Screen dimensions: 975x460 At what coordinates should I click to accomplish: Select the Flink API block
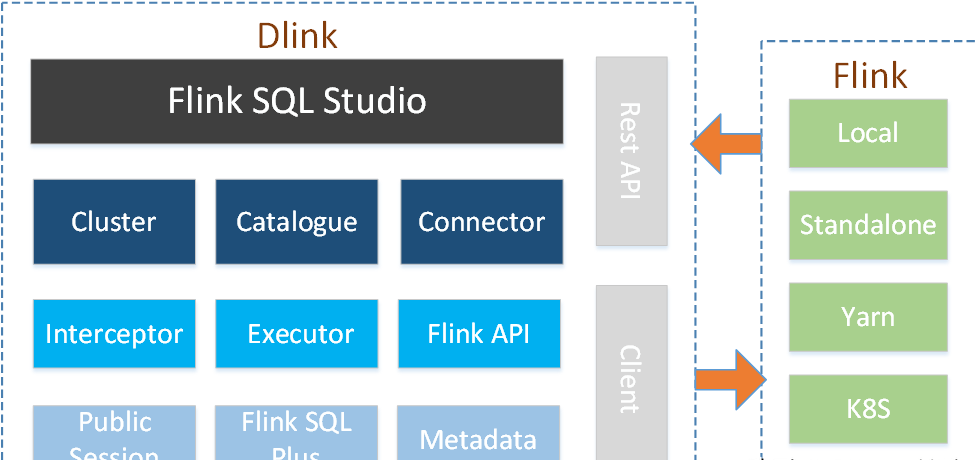point(479,334)
